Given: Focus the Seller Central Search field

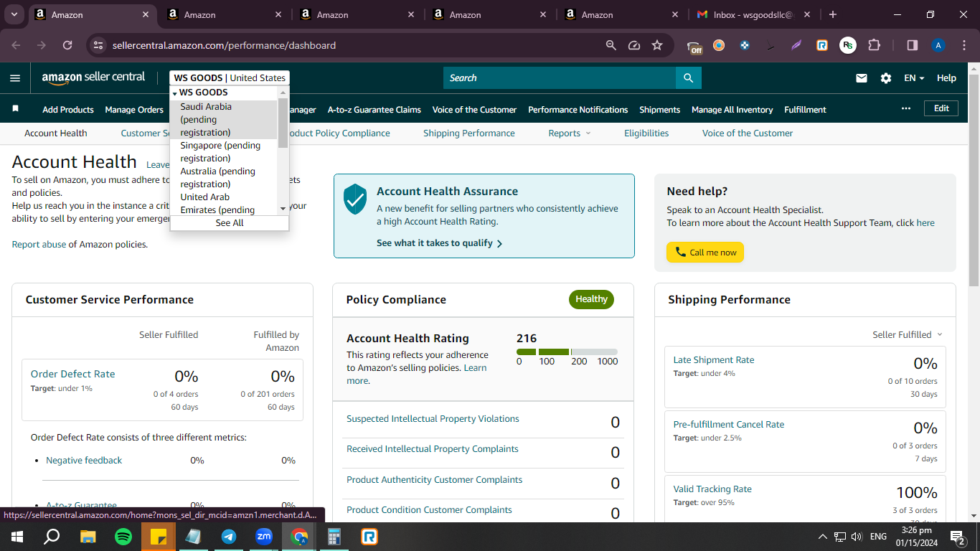Looking at the screenshot, I should click(560, 78).
